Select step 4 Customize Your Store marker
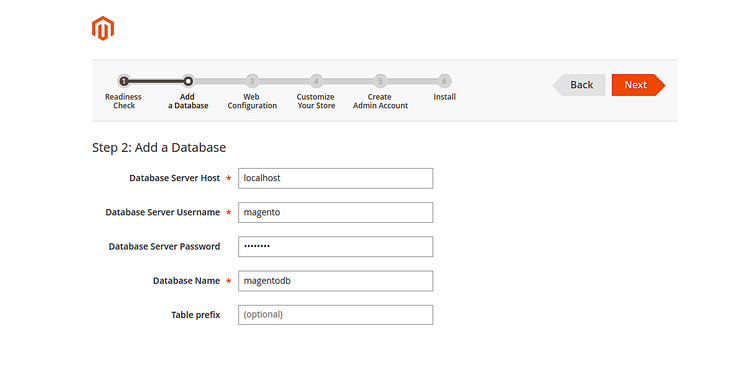The width and height of the screenshot is (750, 384). (316, 81)
